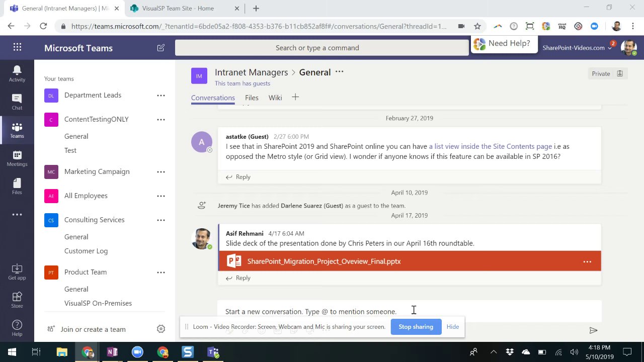The height and width of the screenshot is (362, 644).
Task: Open volume control in system tray
Action: tap(574, 352)
